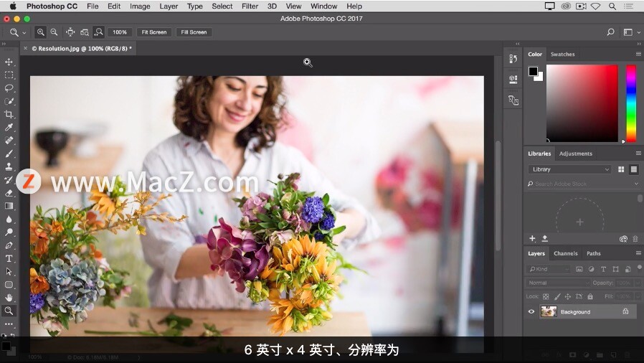Select the Eyedropper tool
644x363 pixels.
[9, 127]
